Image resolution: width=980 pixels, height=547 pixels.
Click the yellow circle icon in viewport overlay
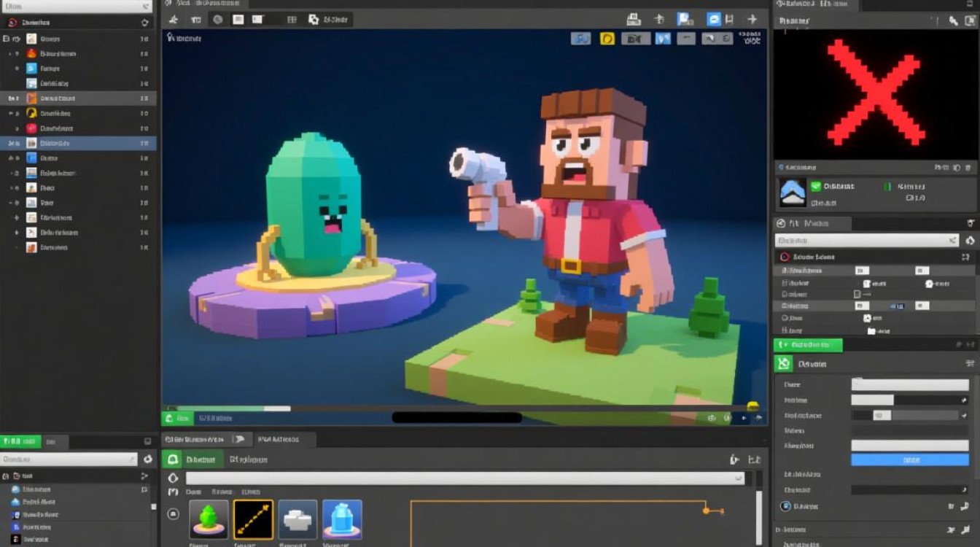click(x=607, y=39)
